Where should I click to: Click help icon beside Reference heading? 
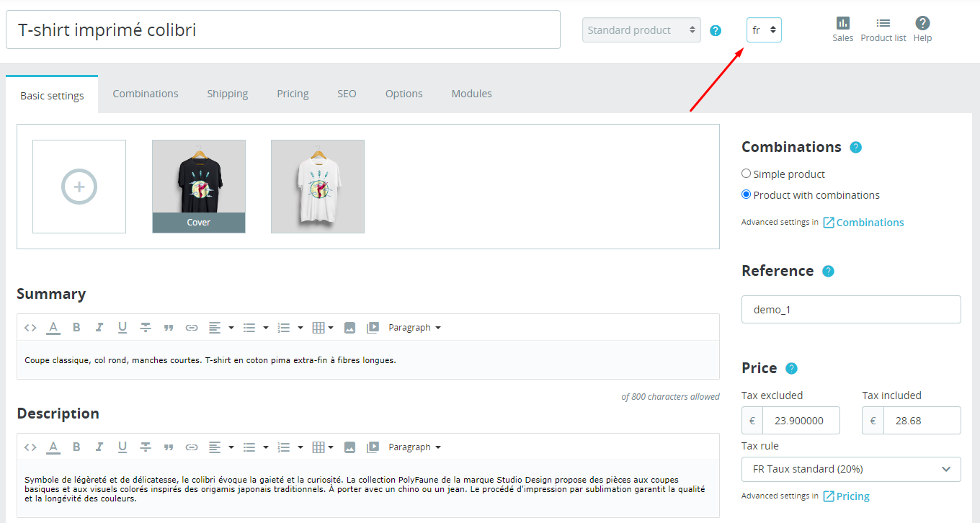pos(828,271)
